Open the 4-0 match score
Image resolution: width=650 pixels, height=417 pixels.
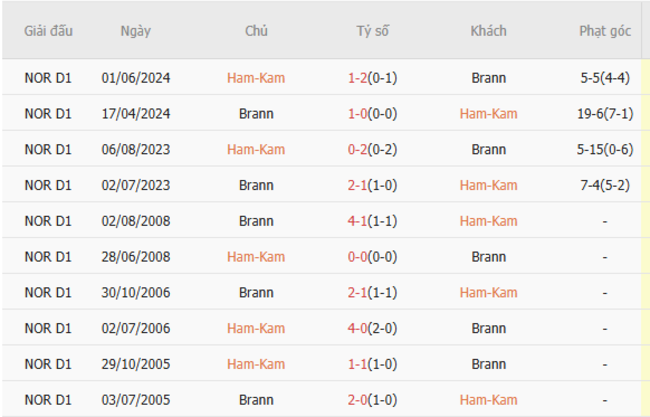click(356, 328)
